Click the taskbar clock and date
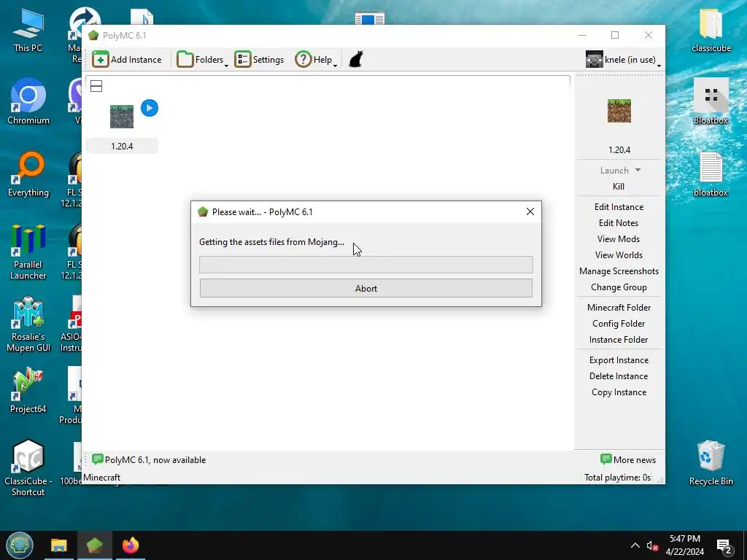 (685, 545)
